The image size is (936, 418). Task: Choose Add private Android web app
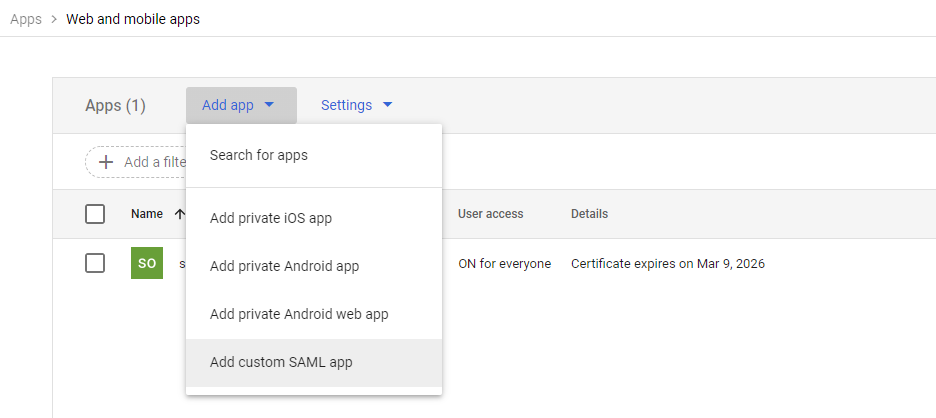point(314,314)
